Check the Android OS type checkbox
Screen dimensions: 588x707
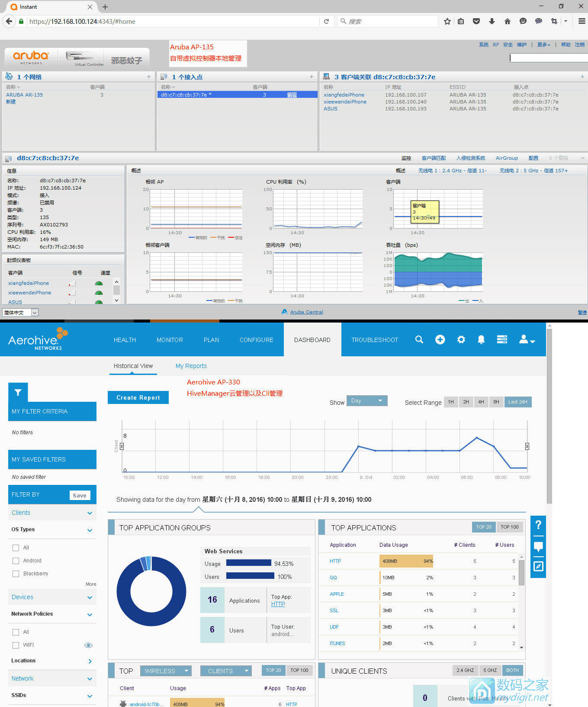pyautogui.click(x=16, y=561)
